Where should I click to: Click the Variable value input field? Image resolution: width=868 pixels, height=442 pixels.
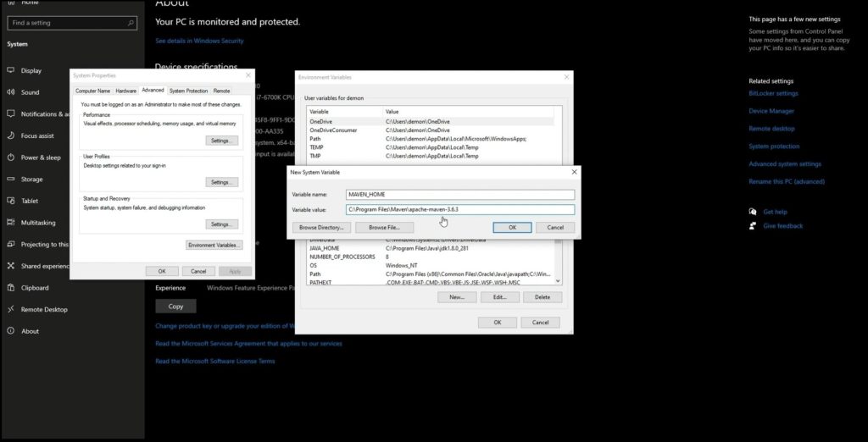click(460, 210)
